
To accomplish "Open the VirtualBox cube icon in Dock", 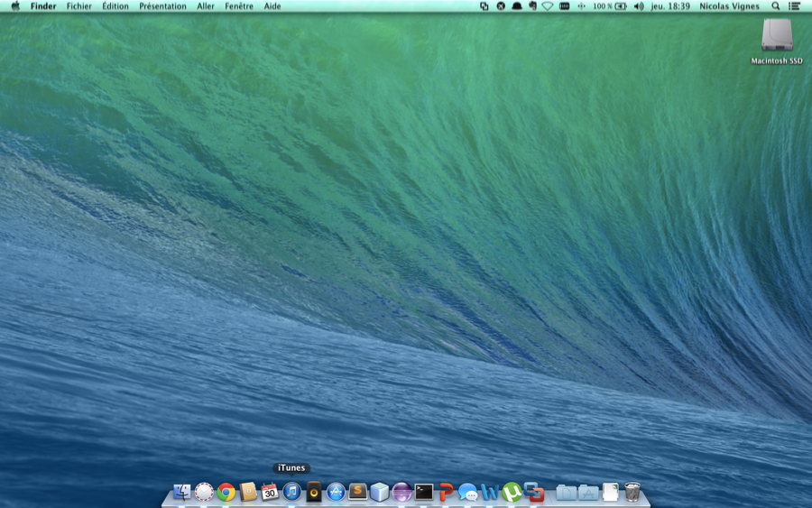I will (380, 492).
